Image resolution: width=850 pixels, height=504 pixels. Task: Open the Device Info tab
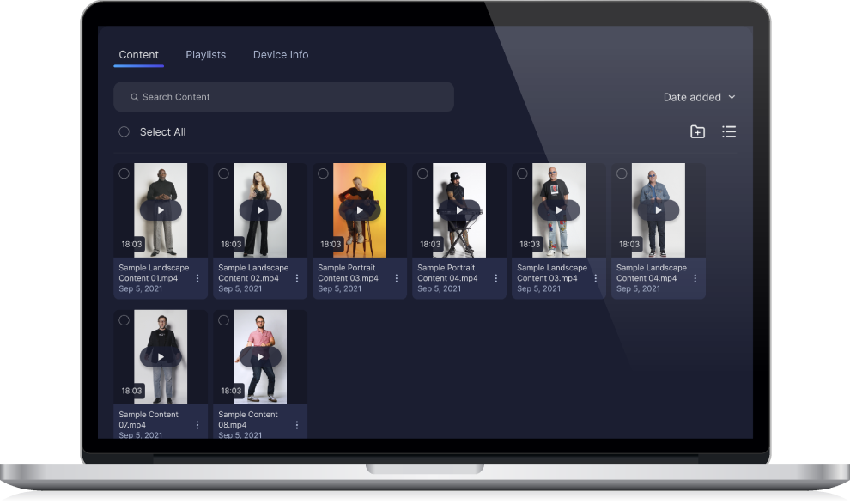[x=281, y=55]
